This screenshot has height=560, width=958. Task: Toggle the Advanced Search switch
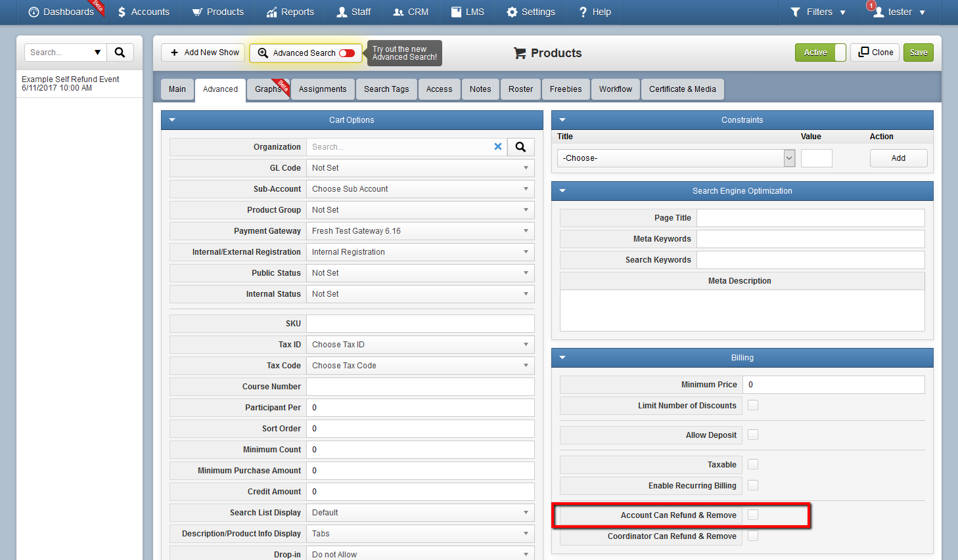tap(347, 53)
